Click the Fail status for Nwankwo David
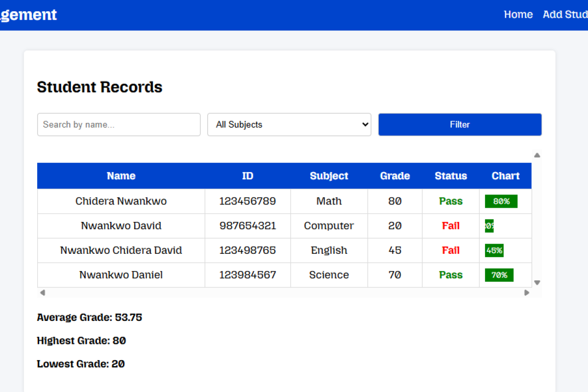Screen dimensions: 588x392 pyautogui.click(x=450, y=225)
